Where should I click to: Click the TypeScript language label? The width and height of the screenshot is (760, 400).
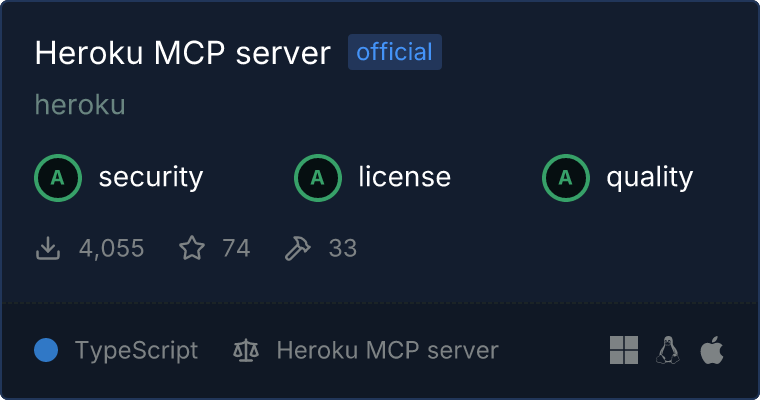click(136, 351)
